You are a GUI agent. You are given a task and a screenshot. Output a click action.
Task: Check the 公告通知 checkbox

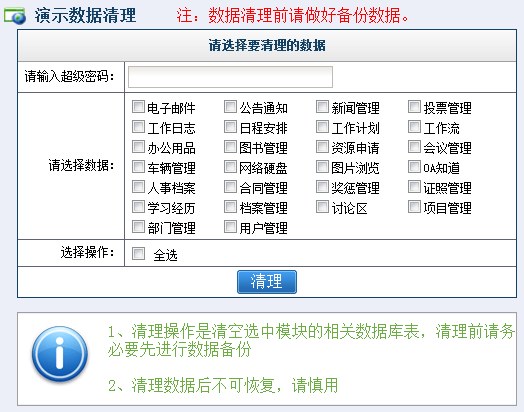230,107
